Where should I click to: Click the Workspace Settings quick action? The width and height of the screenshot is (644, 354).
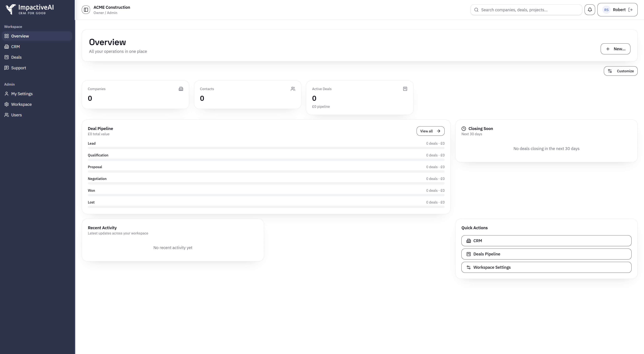(x=546, y=267)
